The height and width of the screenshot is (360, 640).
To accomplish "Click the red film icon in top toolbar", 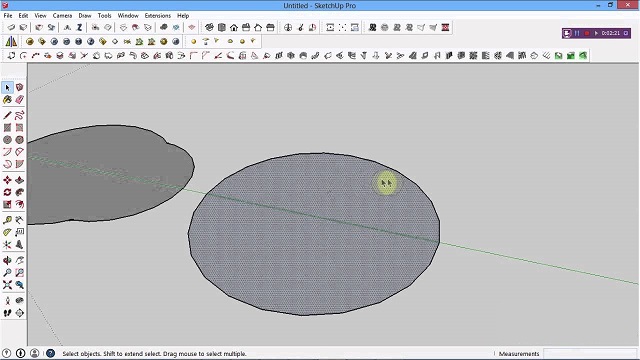I will [x=445, y=27].
